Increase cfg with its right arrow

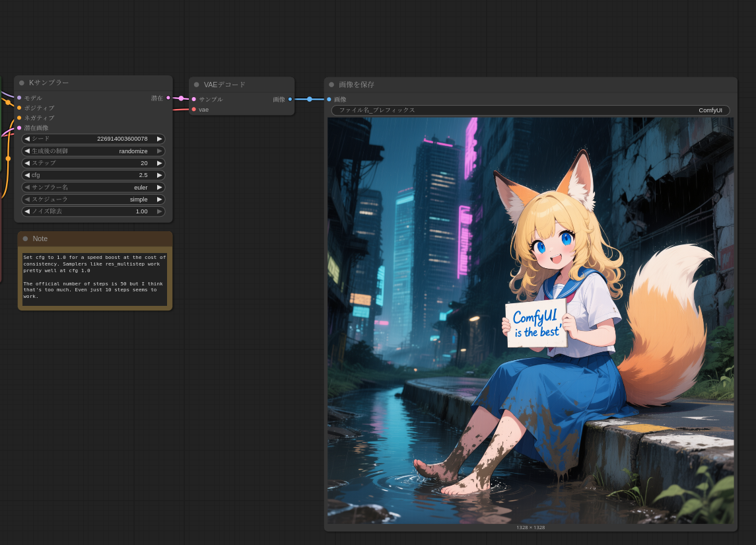[x=160, y=175]
